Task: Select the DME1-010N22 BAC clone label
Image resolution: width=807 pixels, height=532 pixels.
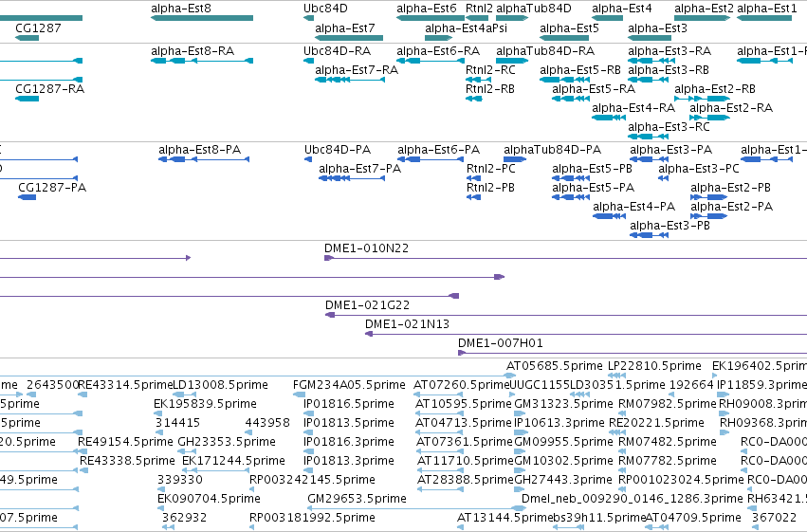Action: [x=366, y=248]
